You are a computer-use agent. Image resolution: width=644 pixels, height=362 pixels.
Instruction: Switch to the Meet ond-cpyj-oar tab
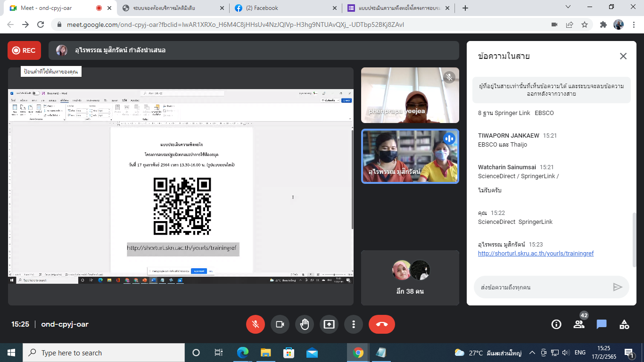(52, 8)
